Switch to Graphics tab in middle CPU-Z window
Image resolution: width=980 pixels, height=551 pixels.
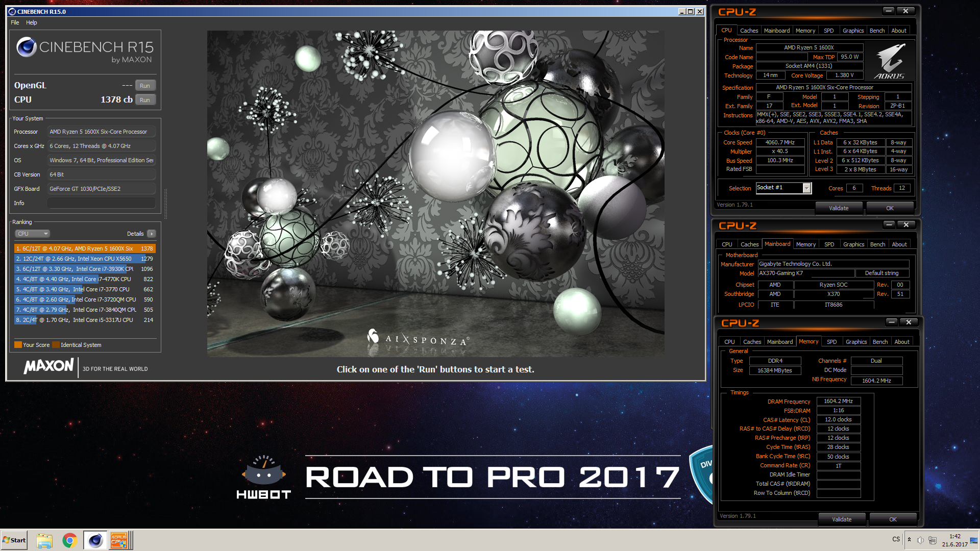pyautogui.click(x=853, y=244)
